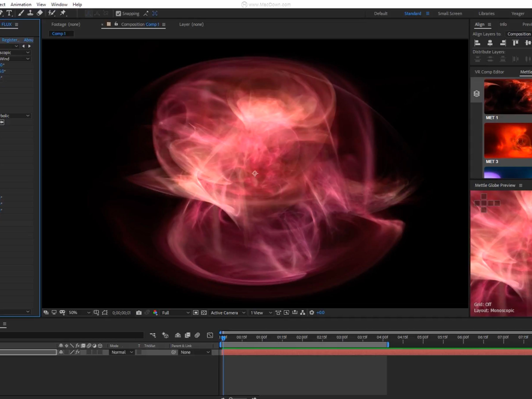Select the Clone Stamp tool
The height and width of the screenshot is (399, 532).
tap(30, 13)
